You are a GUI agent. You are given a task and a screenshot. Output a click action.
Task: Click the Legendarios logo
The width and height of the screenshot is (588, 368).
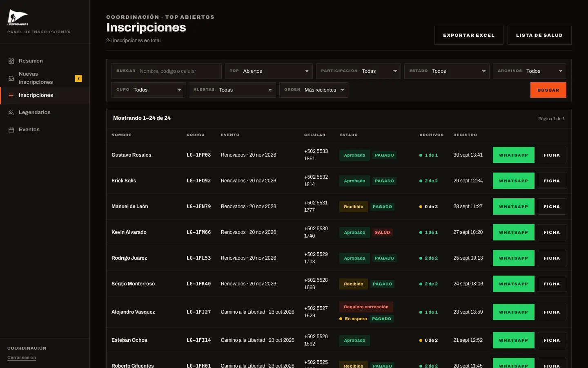tap(18, 18)
